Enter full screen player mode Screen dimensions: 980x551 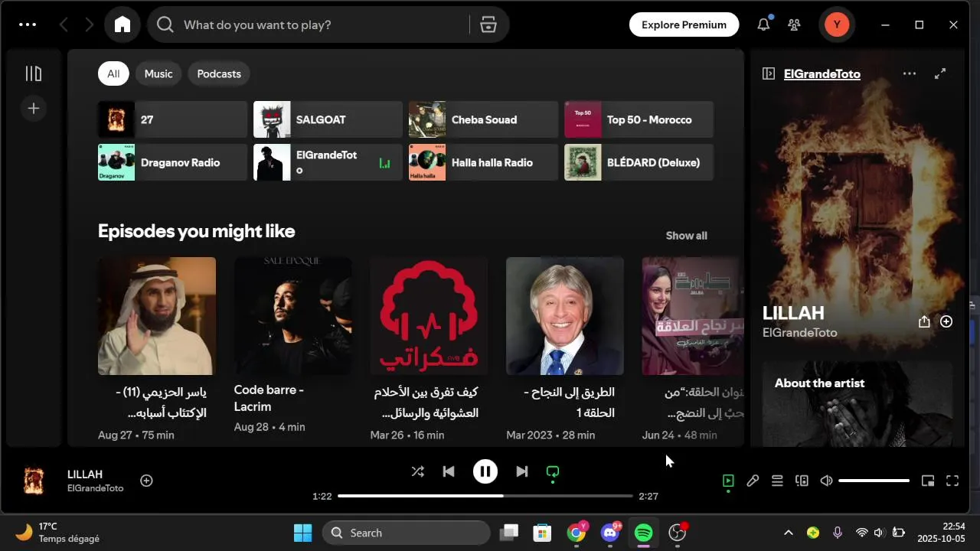[952, 481]
